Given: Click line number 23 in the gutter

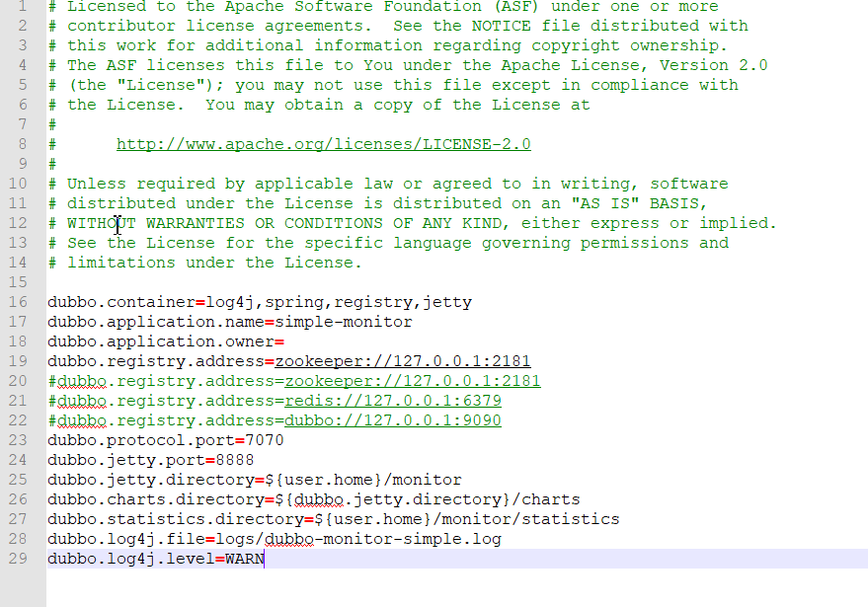Looking at the screenshot, I should coord(18,440).
